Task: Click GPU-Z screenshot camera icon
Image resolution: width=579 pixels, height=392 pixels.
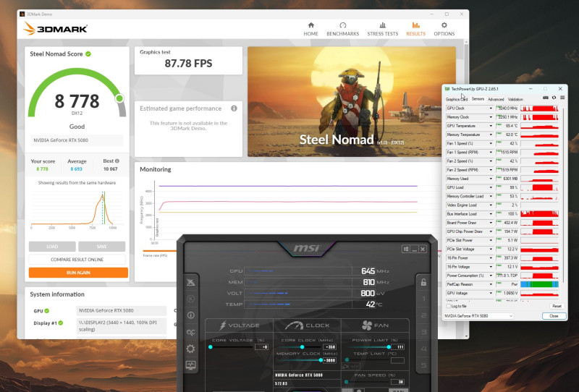Action: [546, 98]
